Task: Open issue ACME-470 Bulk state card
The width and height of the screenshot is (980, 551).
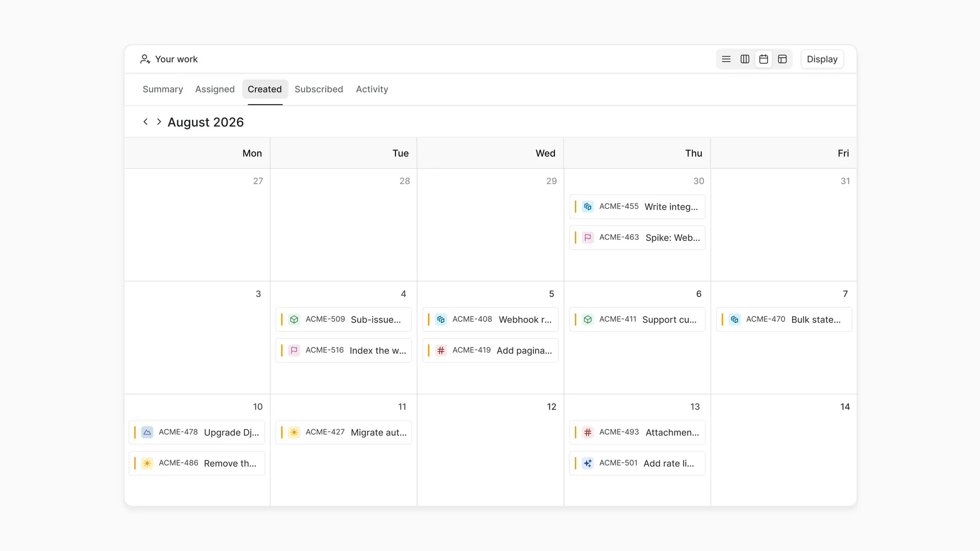Action: (x=784, y=319)
